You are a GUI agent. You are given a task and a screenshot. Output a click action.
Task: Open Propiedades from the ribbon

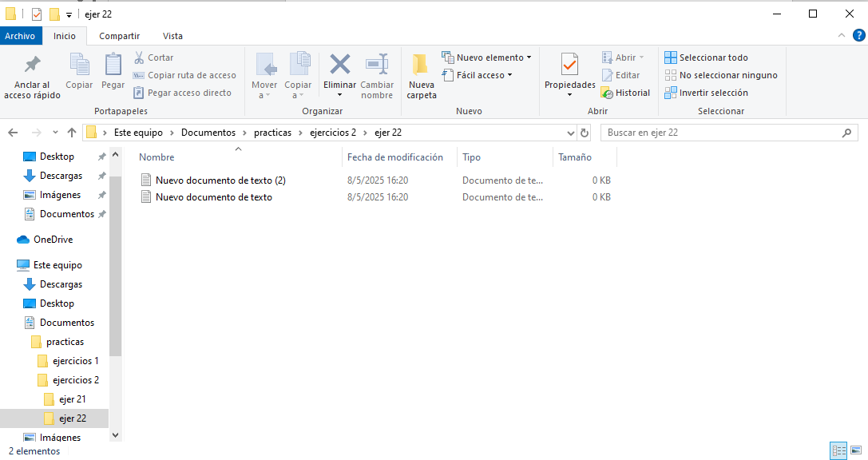click(x=569, y=65)
